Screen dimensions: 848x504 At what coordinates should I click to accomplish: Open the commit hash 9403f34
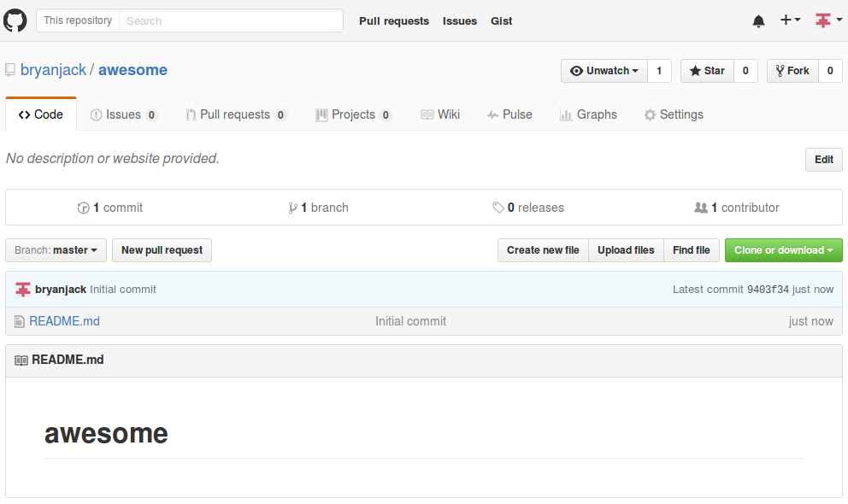768,290
